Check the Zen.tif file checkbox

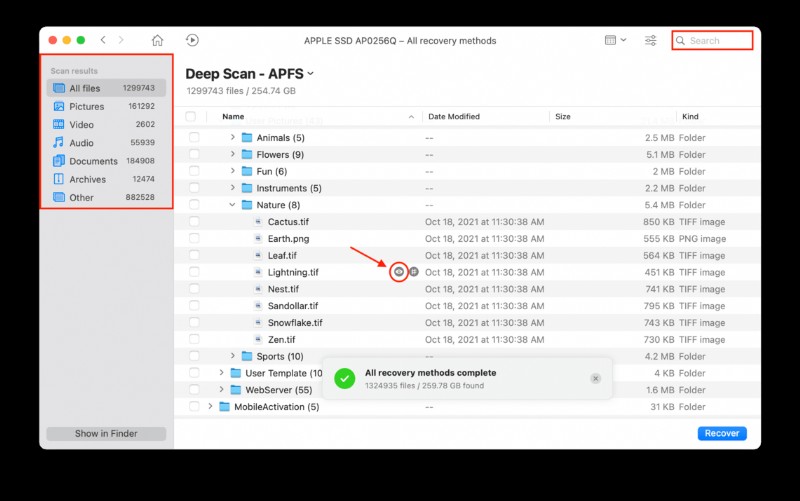click(x=194, y=339)
